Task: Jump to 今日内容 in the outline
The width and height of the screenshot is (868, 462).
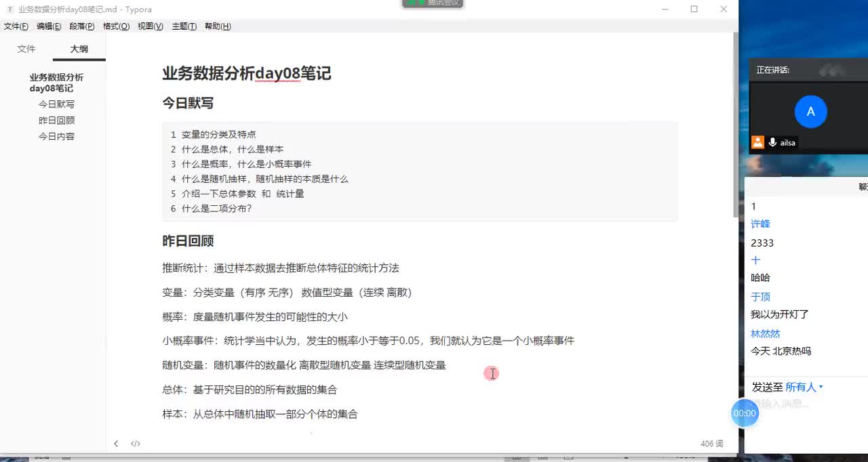Action: tap(56, 136)
